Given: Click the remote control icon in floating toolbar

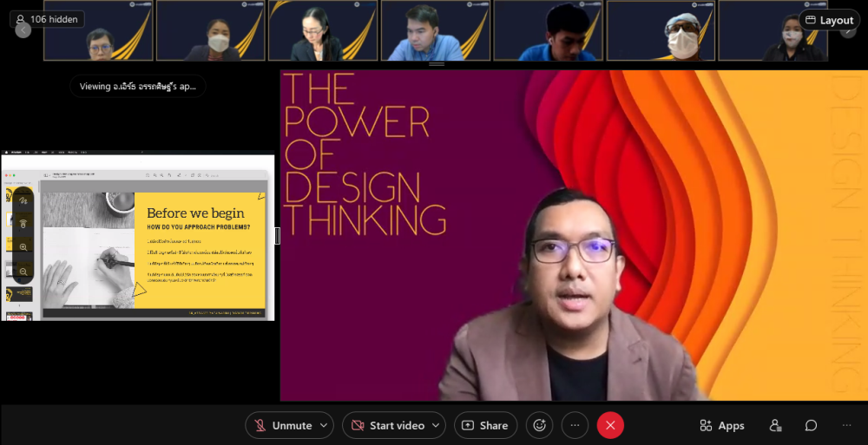Looking at the screenshot, I should click(x=23, y=224).
